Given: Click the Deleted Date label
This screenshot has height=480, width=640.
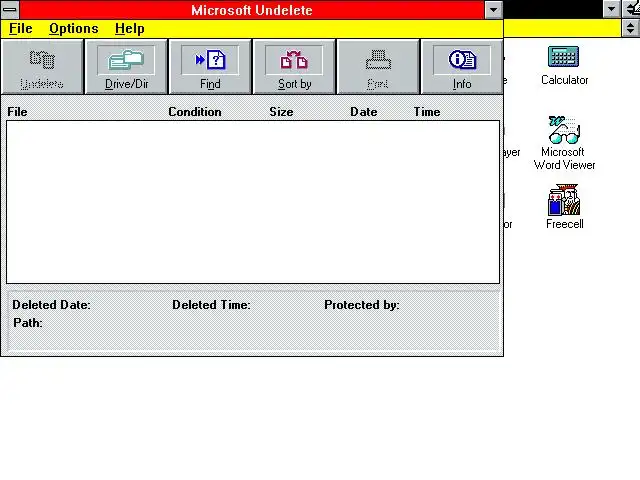Looking at the screenshot, I should click(x=51, y=305).
